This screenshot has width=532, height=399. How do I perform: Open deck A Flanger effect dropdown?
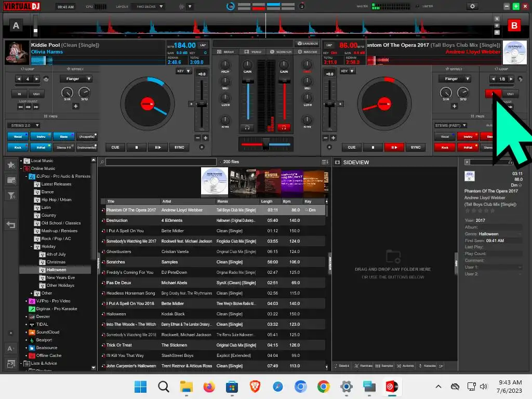coord(76,79)
